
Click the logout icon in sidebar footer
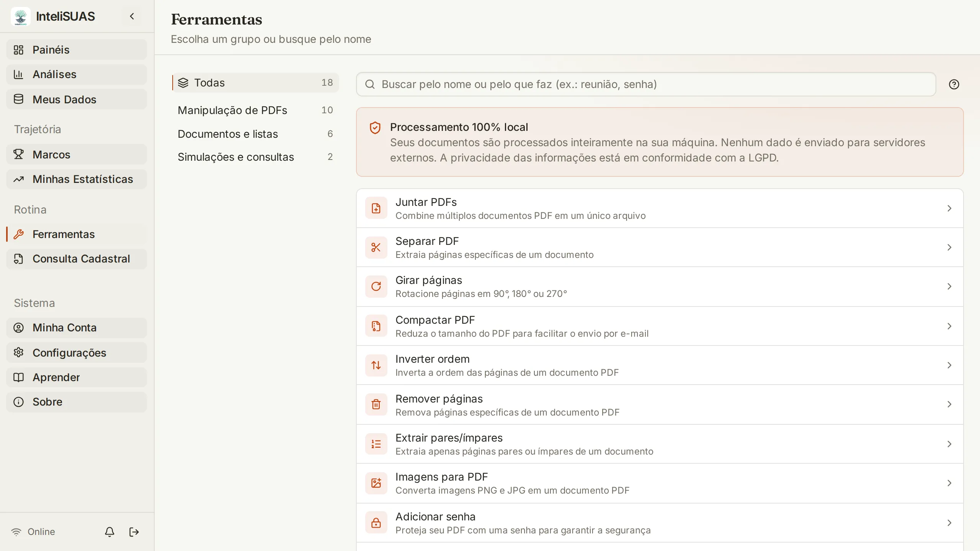pos(134,532)
